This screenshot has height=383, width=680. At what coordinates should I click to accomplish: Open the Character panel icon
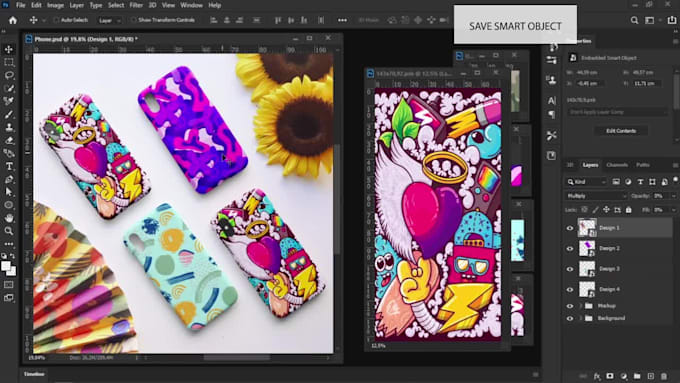(x=552, y=101)
